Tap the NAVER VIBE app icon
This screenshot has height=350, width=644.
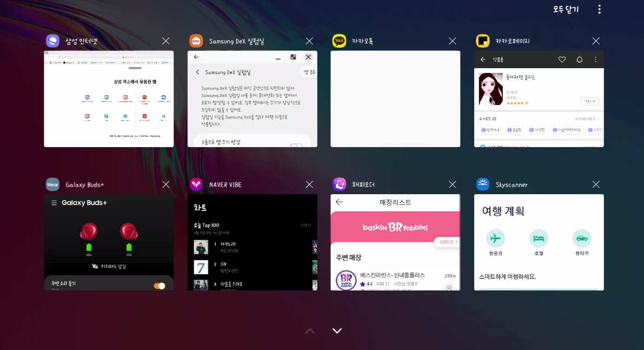tap(196, 184)
